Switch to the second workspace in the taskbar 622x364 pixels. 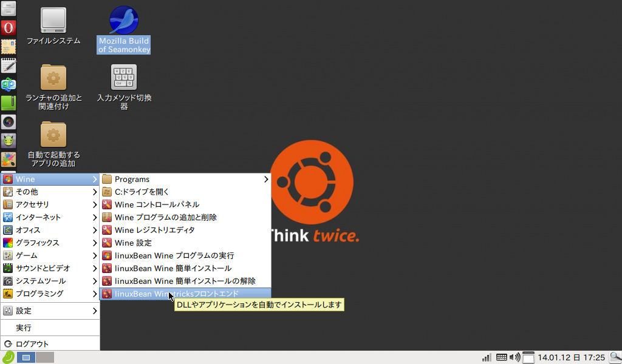tap(44, 357)
